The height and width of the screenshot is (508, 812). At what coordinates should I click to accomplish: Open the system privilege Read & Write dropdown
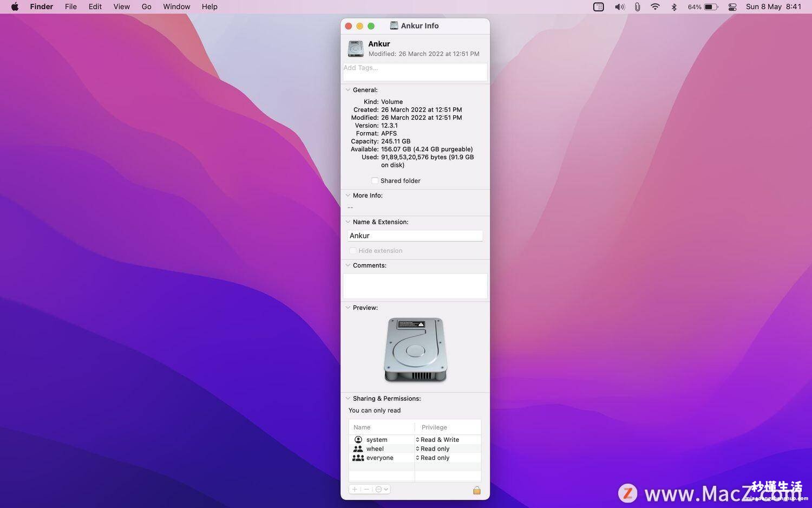coord(437,440)
